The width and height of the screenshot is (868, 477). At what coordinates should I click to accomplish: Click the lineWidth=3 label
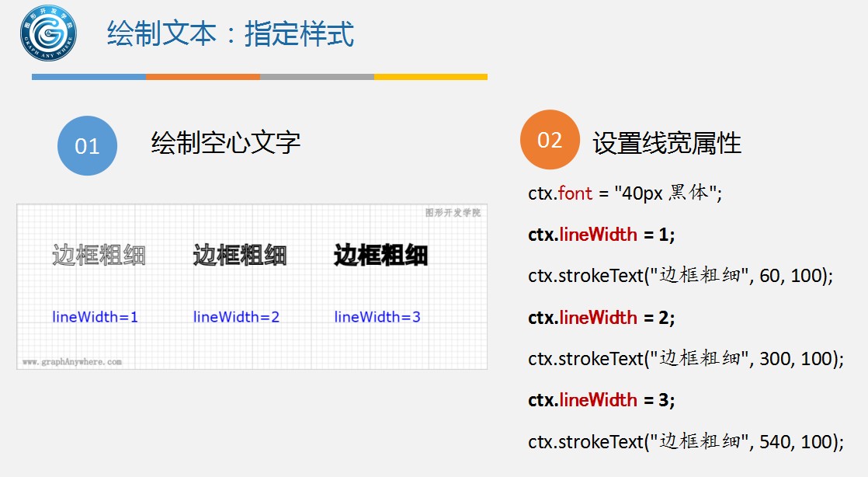coord(377,317)
